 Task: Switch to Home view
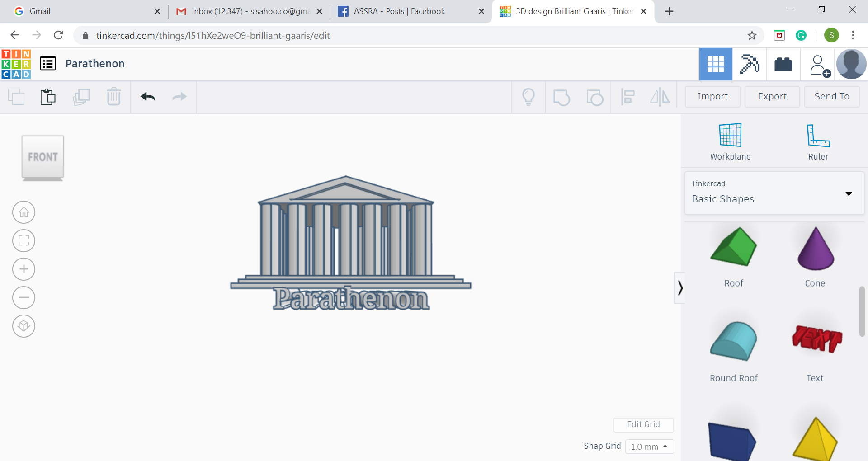24,212
